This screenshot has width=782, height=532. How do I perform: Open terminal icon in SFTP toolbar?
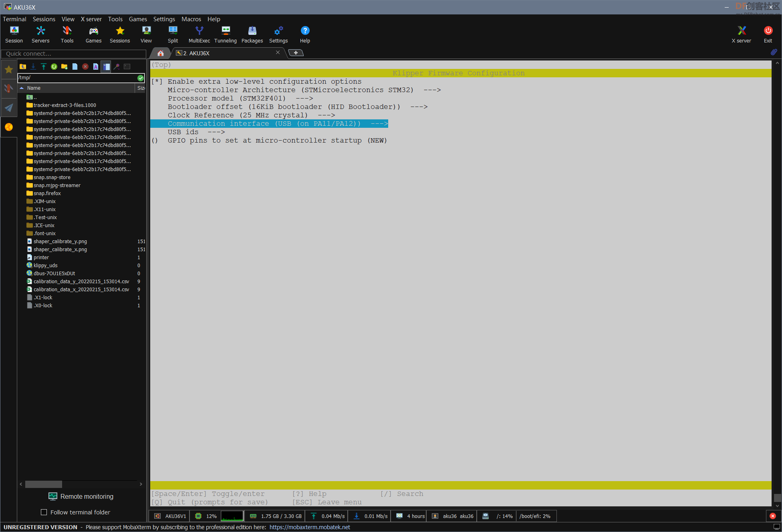(x=127, y=66)
